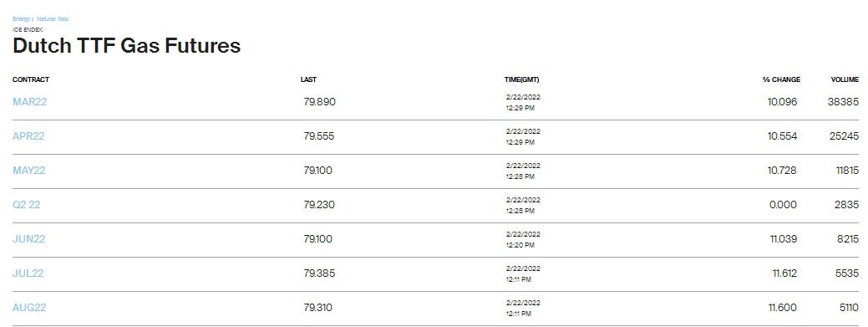
Task: Click the VOLUME column header
Action: 845,79
